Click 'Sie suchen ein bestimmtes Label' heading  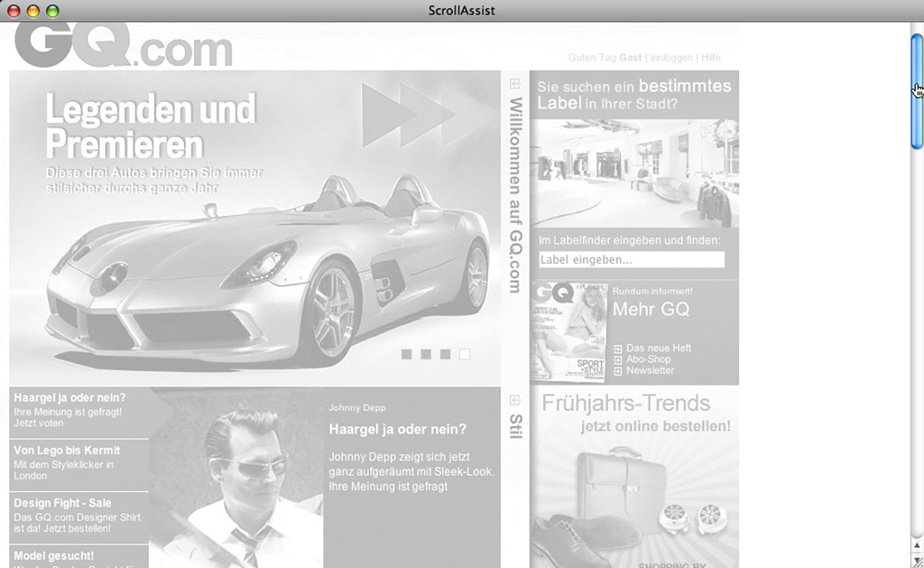[x=634, y=94]
